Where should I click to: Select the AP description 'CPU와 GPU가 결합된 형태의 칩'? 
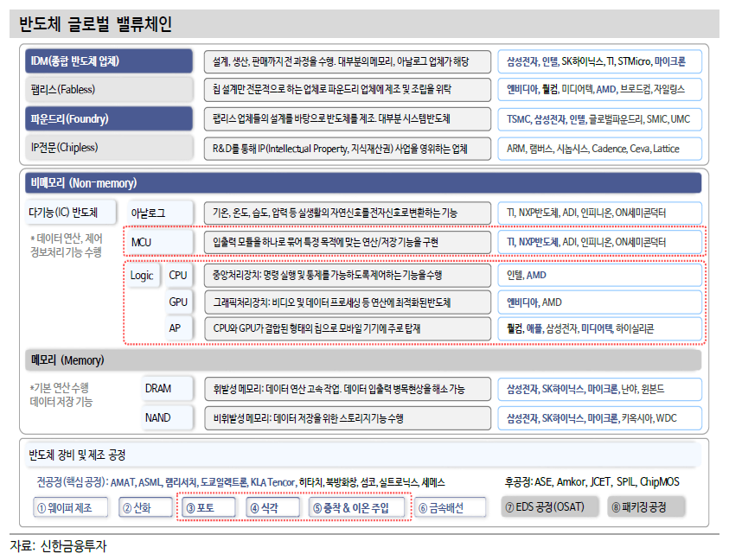348,328
